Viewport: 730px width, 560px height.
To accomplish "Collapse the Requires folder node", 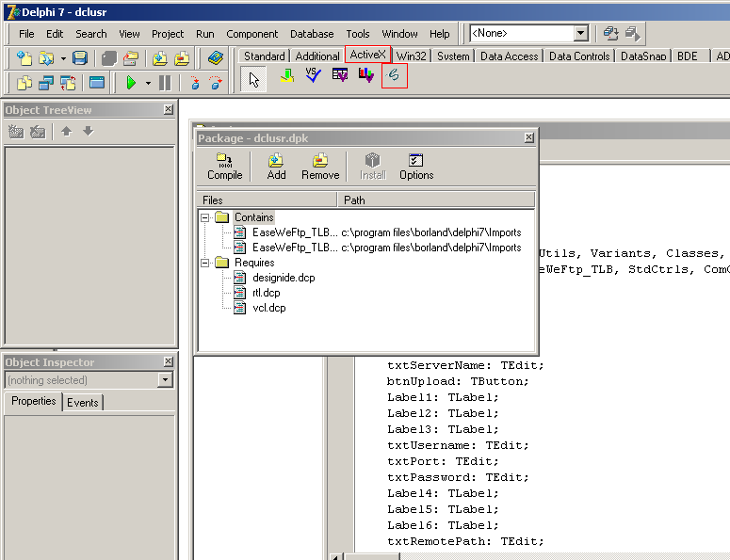I will 204,263.
